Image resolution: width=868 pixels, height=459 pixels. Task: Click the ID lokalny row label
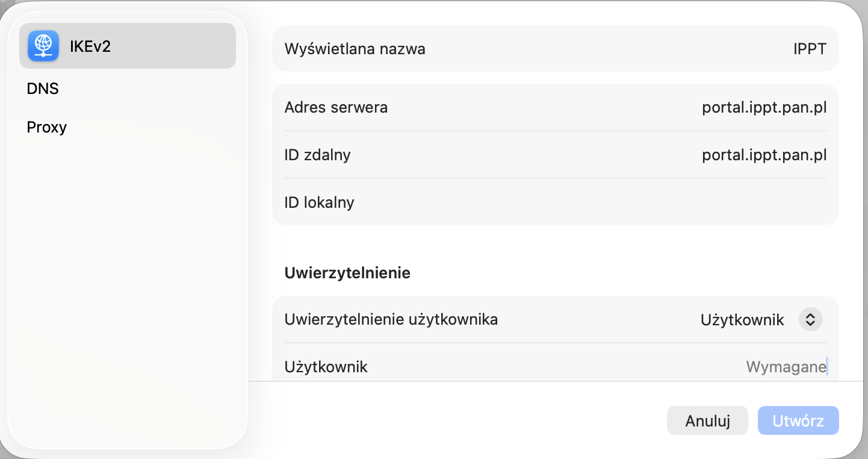319,202
